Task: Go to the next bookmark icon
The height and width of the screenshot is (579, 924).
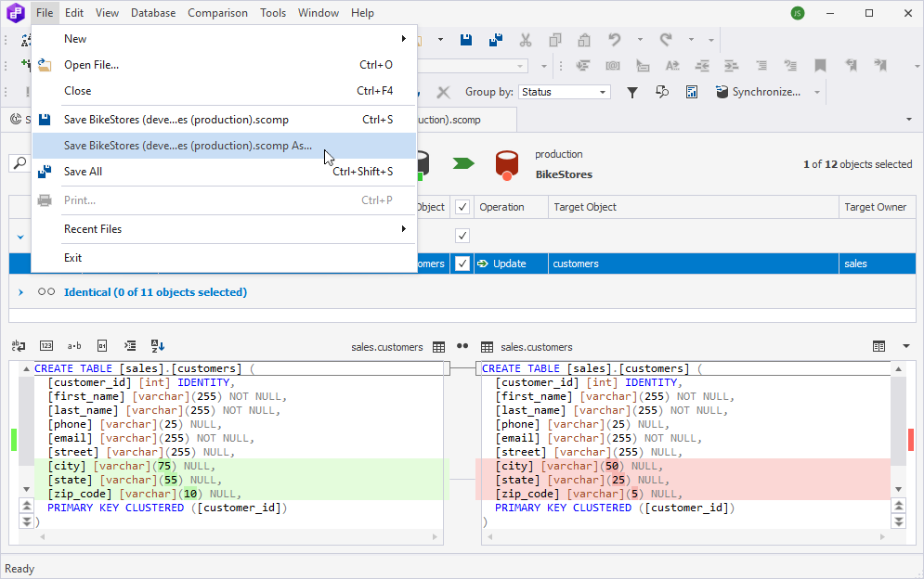Action: coord(880,65)
